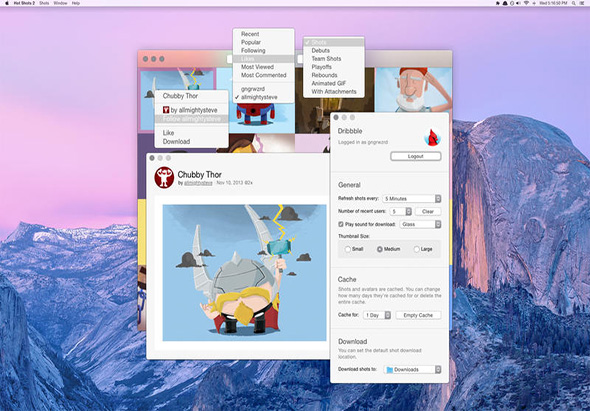Choose Rebounds in the shot type menu

pos(334,75)
